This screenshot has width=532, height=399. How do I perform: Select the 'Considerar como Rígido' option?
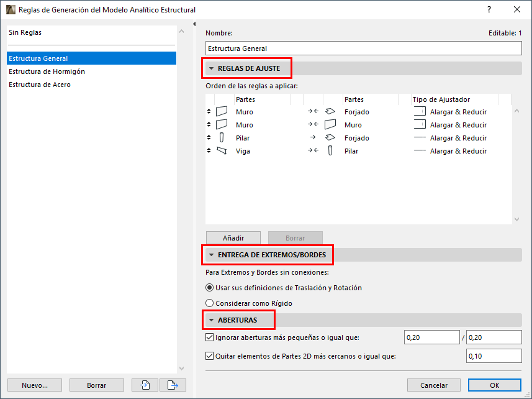tap(209, 303)
